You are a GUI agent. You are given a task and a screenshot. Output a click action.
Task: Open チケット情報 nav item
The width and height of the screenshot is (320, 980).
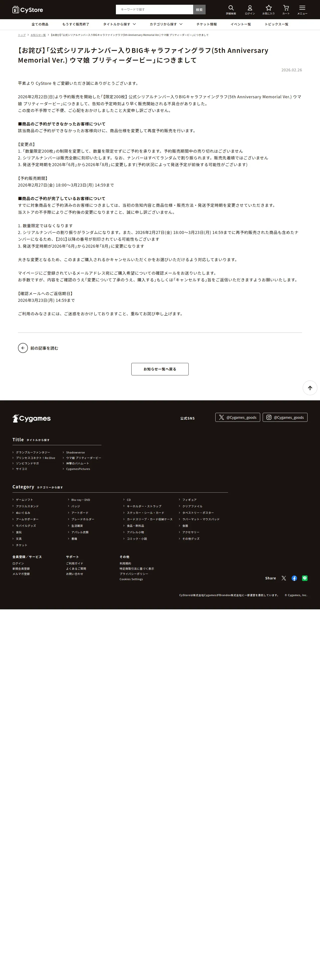tap(206, 24)
